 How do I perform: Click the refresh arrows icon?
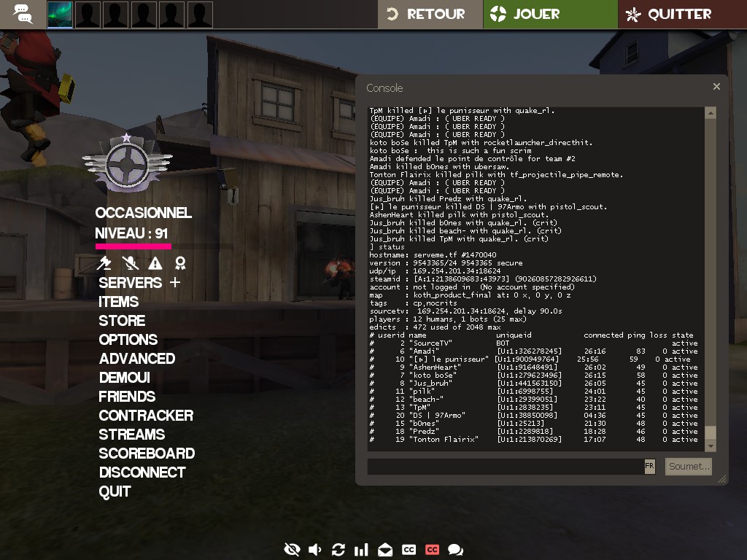(x=338, y=550)
